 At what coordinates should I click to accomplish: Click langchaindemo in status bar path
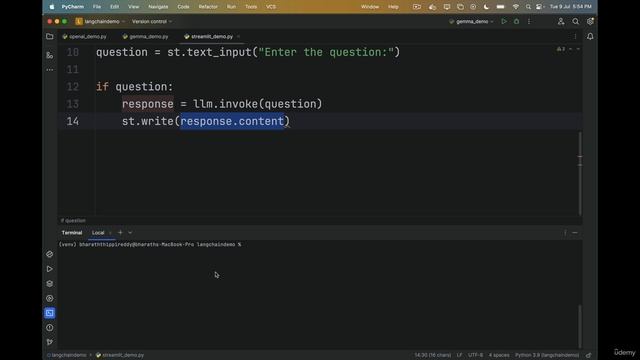67,355
